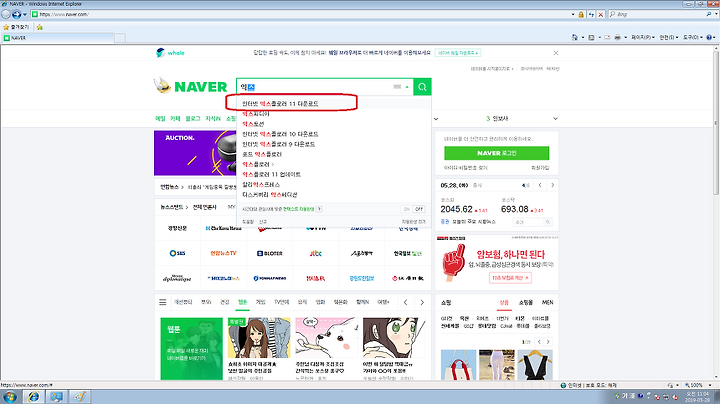
Task: Click the IE forward button
Action: (x=17, y=14)
